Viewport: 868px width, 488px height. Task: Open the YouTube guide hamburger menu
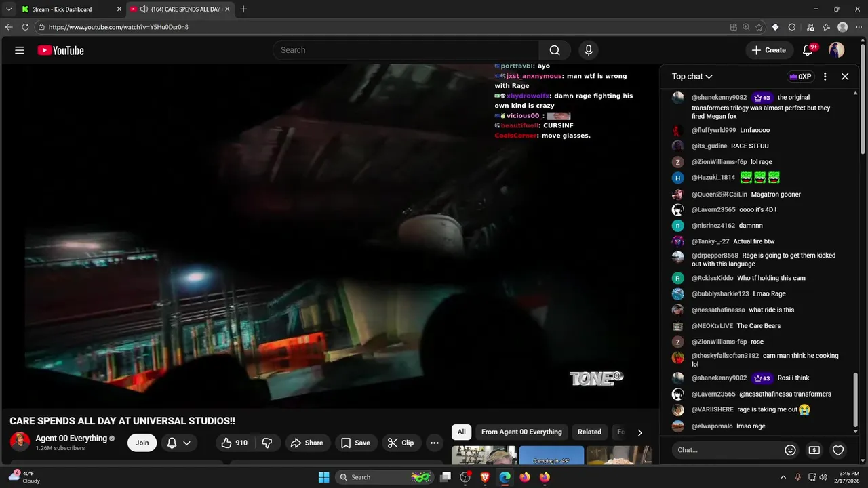[x=20, y=50]
